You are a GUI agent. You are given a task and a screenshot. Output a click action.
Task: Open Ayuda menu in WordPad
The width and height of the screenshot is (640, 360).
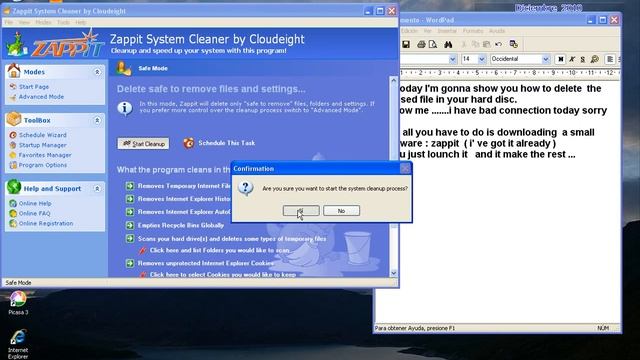point(497,31)
